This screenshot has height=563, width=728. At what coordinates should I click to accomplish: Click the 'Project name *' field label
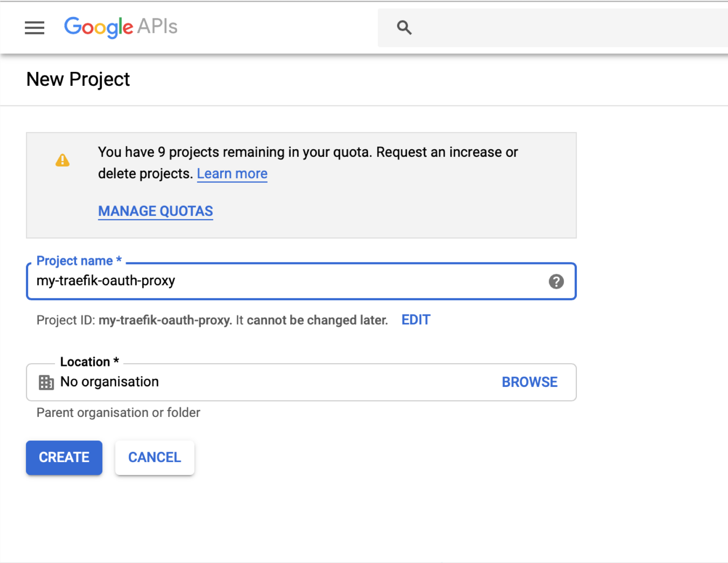[x=79, y=260]
